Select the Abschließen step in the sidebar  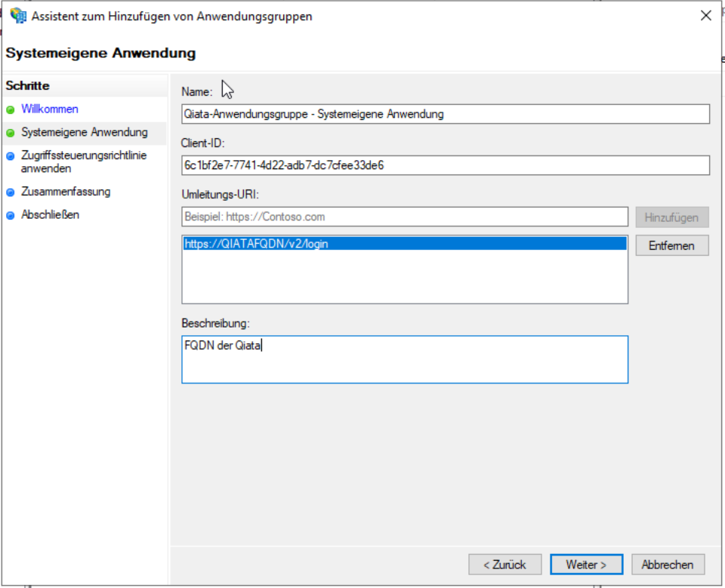tap(50, 214)
